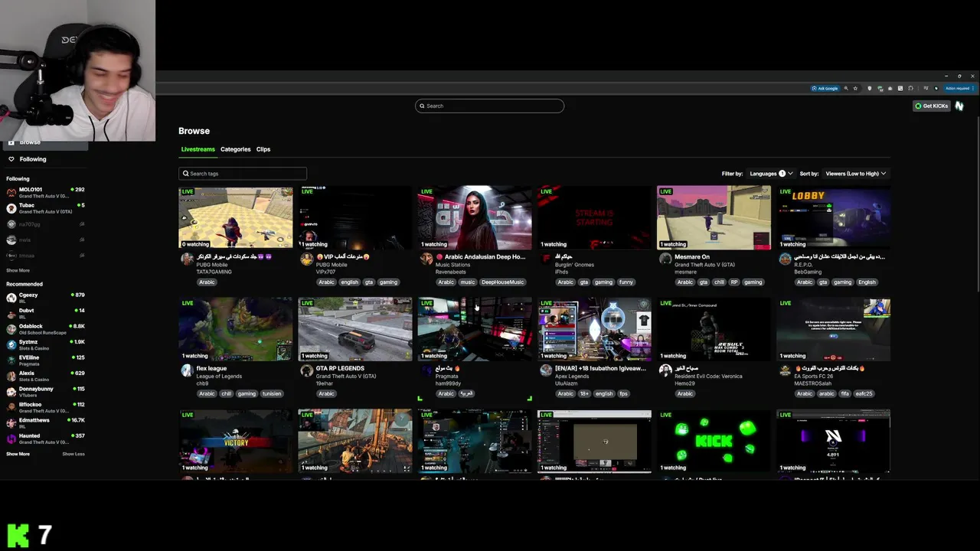Viewport: 980px width, 551px height.
Task: Open 19elhar GTA RP LEGENDS avatar
Action: (306, 370)
